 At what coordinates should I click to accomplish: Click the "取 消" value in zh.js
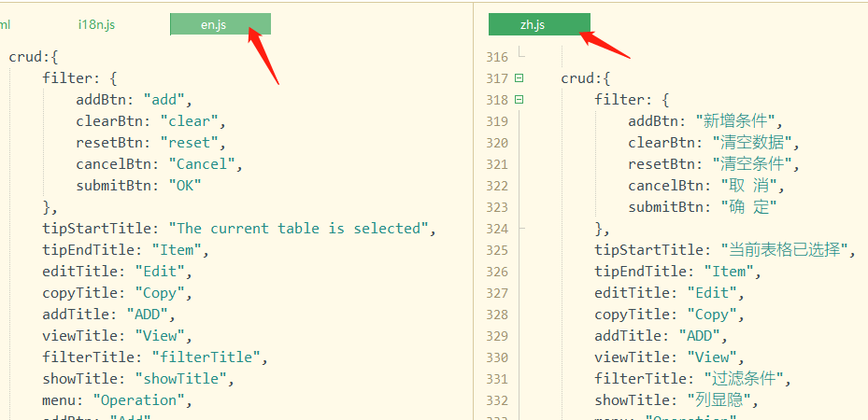tap(748, 186)
